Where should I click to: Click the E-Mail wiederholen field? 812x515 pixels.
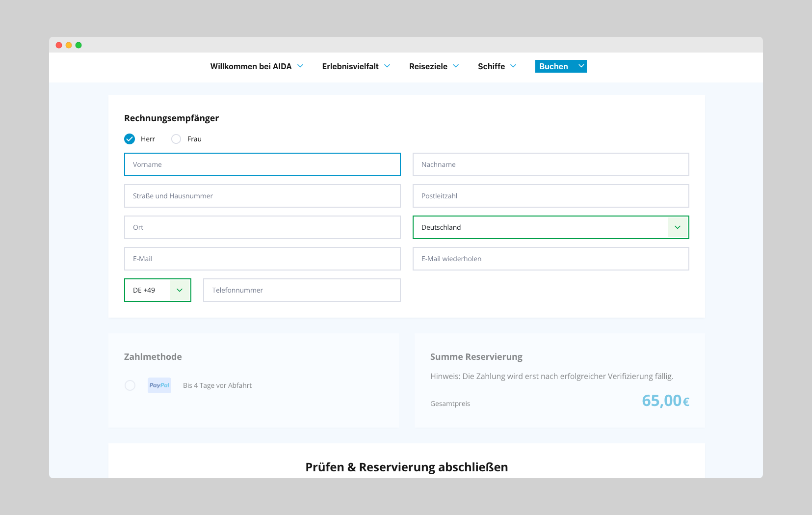(551, 259)
